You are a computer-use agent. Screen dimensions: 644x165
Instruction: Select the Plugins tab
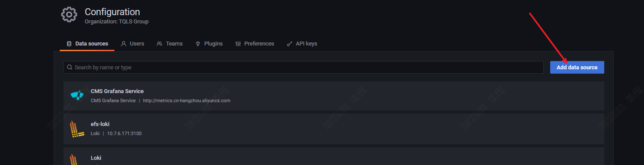(x=209, y=44)
